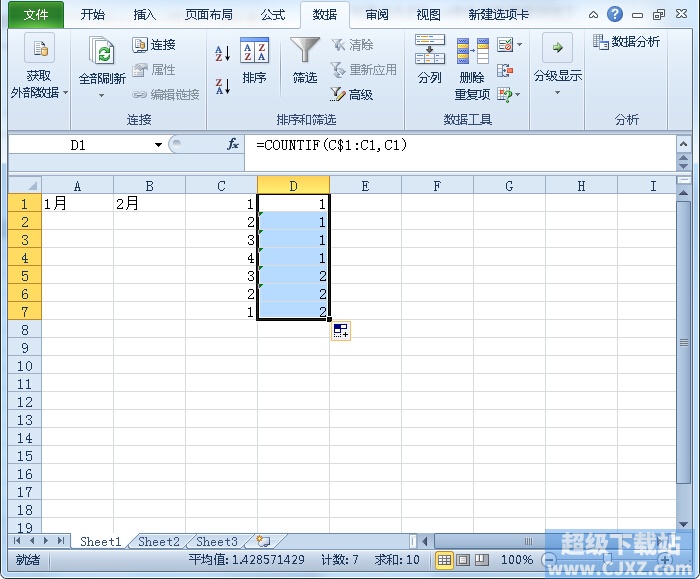This screenshot has width=700, height=579.
Task: Insert a new worksheet tab
Action: [x=263, y=542]
